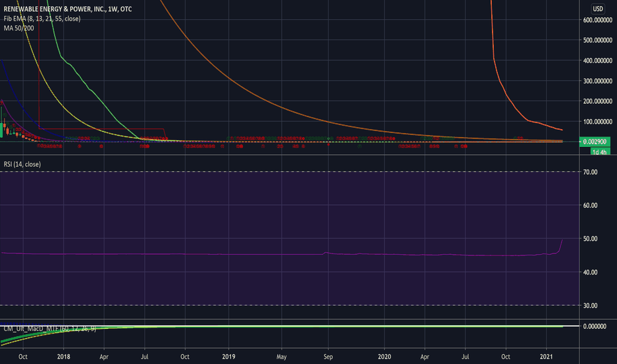Click the 500.000000 price axis label

pyautogui.click(x=597, y=40)
